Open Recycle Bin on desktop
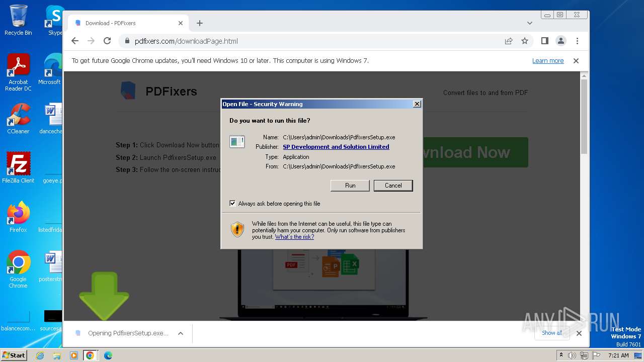This screenshot has height=362, width=644. (x=18, y=20)
